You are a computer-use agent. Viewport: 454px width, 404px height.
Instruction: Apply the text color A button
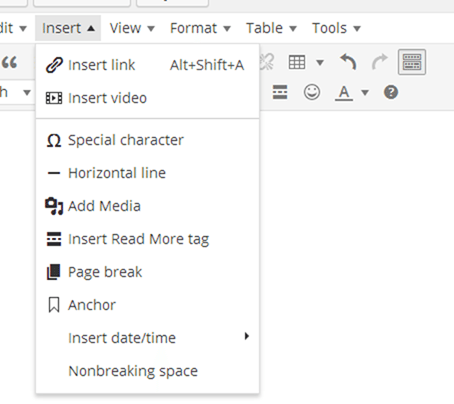tap(344, 92)
